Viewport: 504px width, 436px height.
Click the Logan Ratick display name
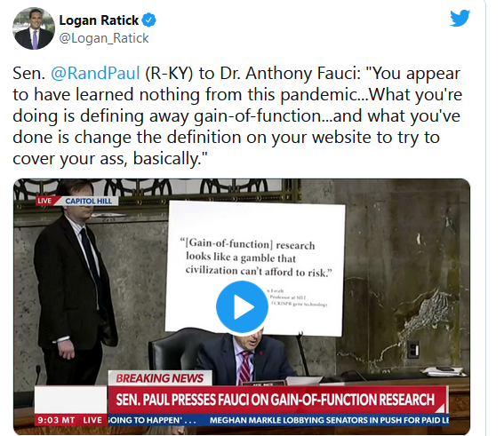[99, 20]
